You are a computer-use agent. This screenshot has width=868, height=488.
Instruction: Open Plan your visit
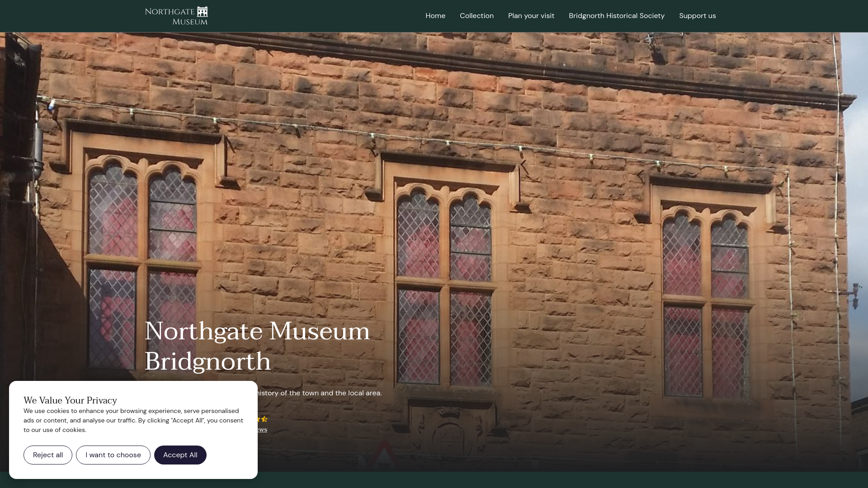(531, 16)
